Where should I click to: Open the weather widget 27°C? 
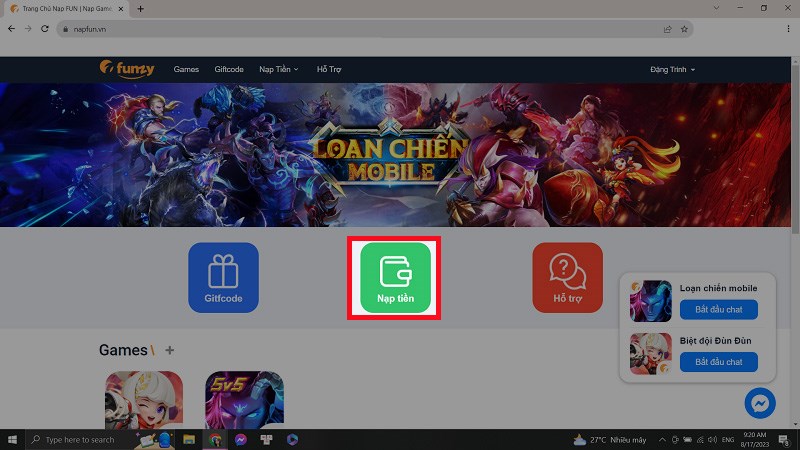(610, 439)
